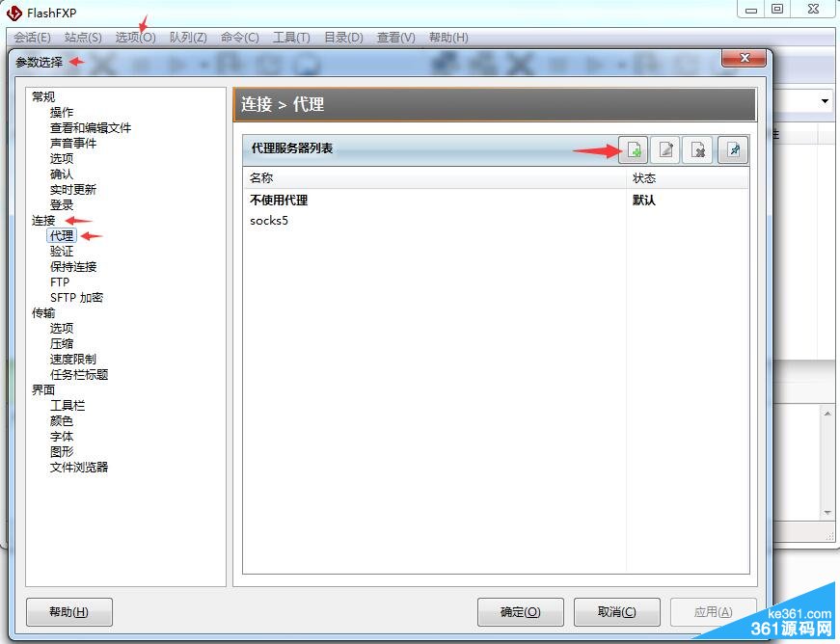Select 工具栏 in the settings tree
This screenshot has width=840, height=644.
68,406
